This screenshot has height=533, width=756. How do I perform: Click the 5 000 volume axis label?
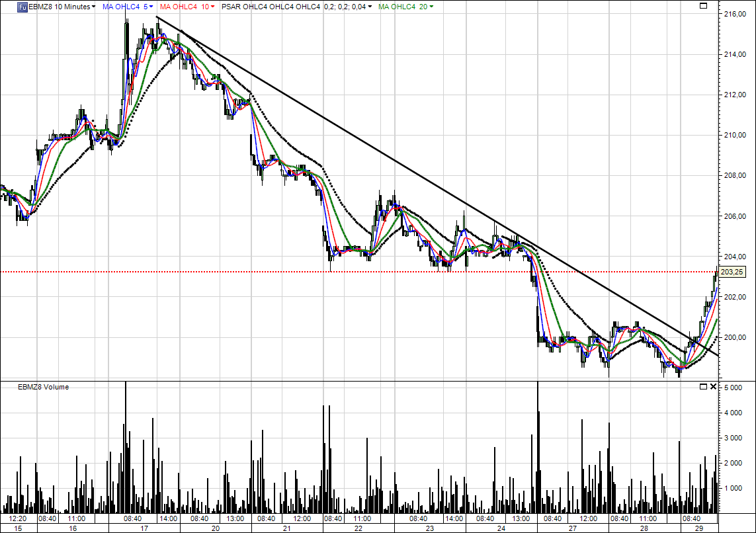tap(734, 388)
